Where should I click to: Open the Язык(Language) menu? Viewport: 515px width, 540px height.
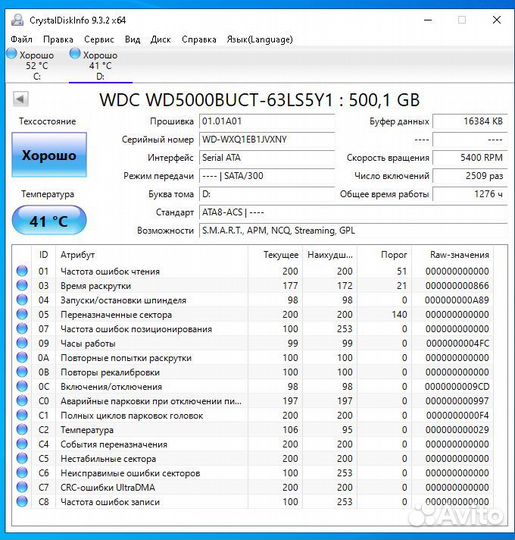click(260, 39)
